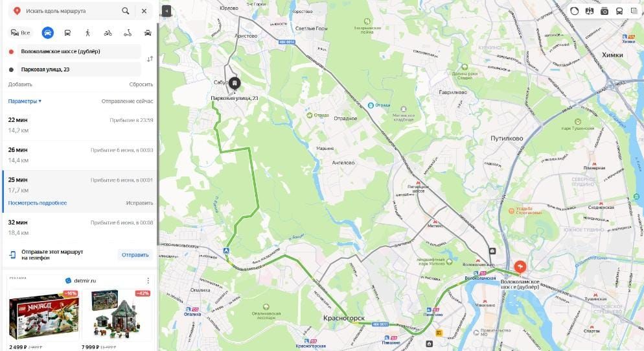Pick the scooter route mode

tap(128, 33)
